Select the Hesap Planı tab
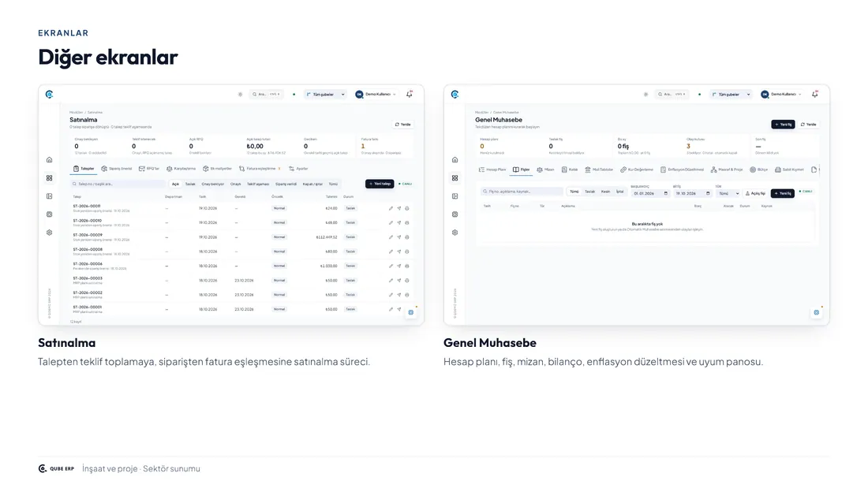The image size is (868, 488). (x=492, y=169)
